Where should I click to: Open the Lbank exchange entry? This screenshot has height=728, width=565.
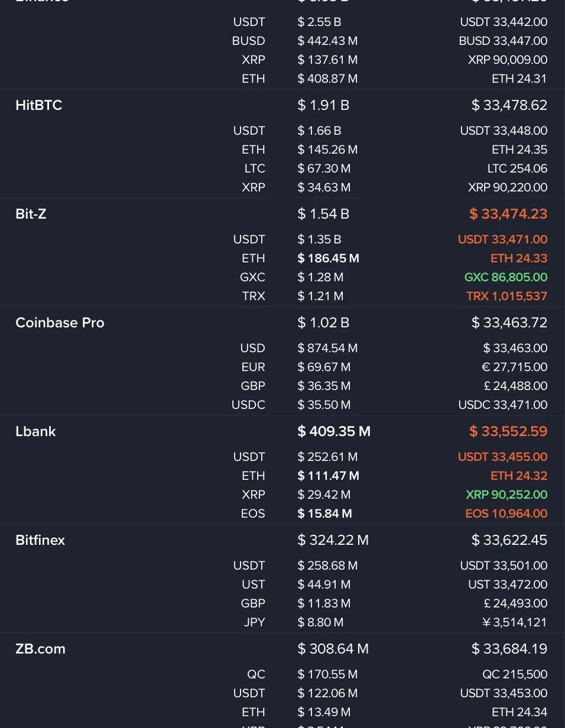click(x=35, y=431)
